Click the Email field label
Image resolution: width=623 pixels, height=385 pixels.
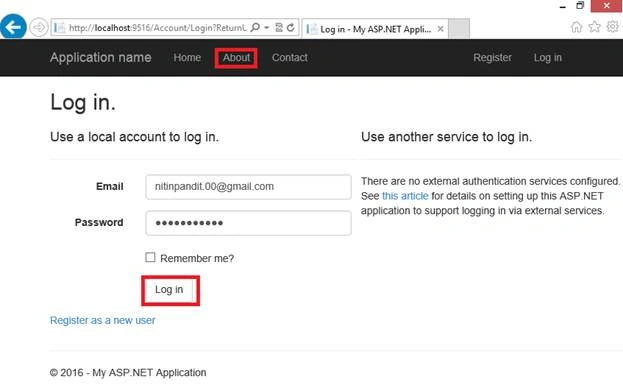click(110, 186)
